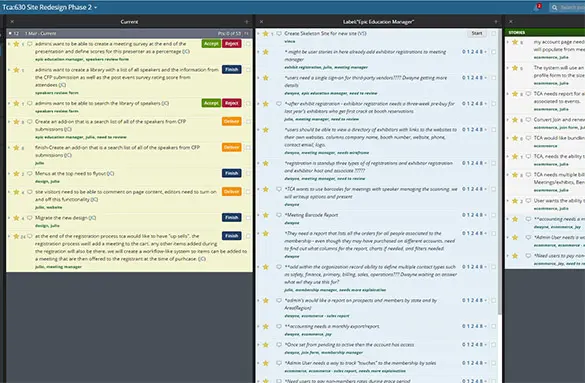Click the search field in top bar
This screenshot has height=383, width=585.
pos(567,7)
